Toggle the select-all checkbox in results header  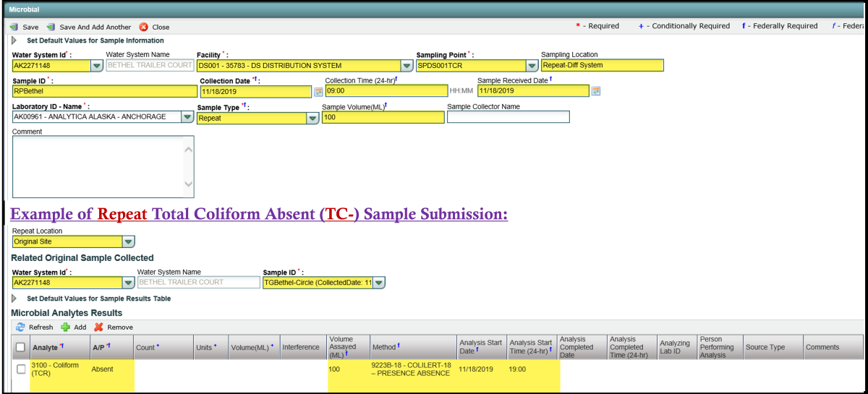(21, 347)
